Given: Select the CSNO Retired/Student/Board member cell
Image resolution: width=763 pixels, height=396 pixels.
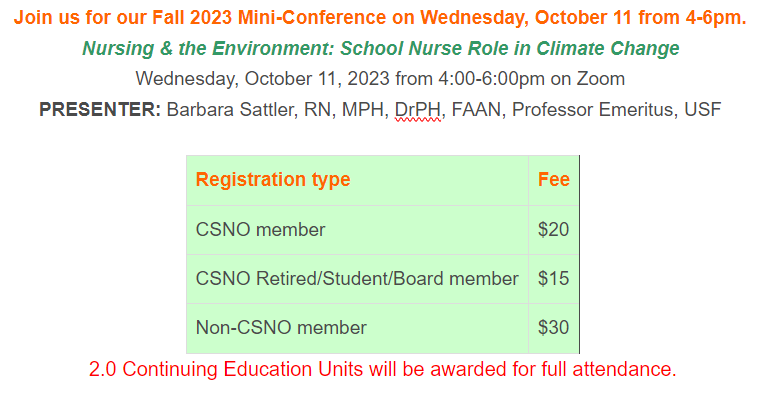Looking at the screenshot, I should [x=358, y=279].
